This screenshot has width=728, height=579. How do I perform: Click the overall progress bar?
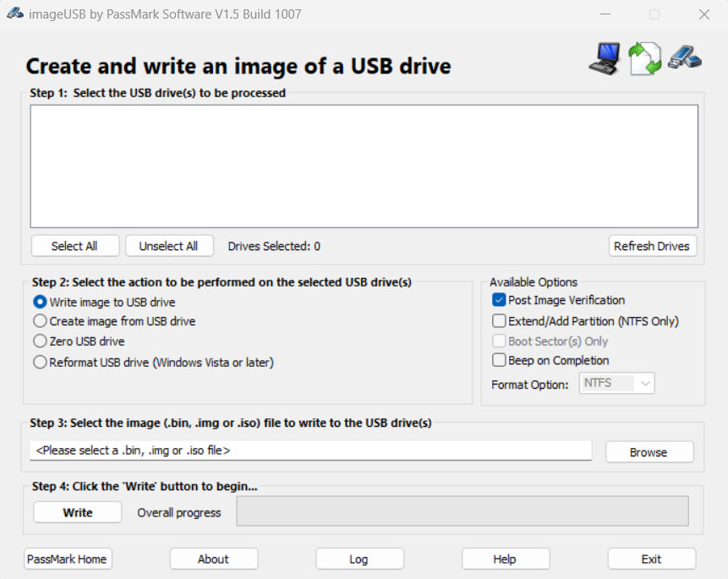[x=462, y=511]
